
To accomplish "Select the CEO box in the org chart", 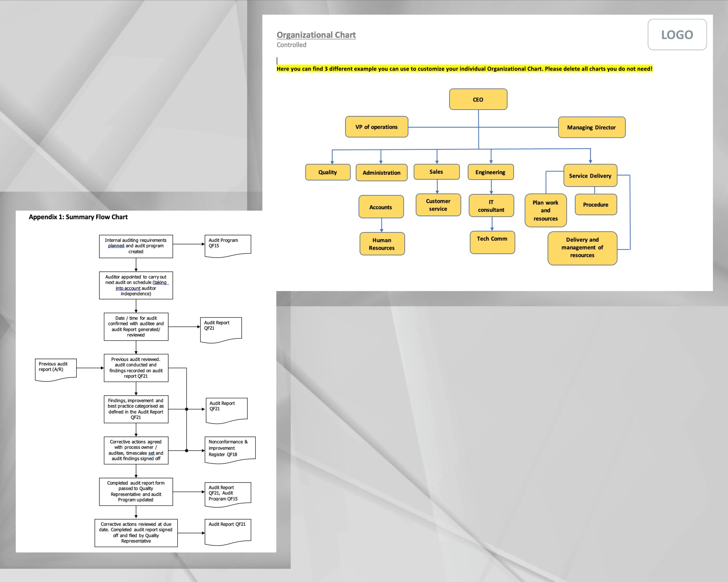I will click(x=479, y=99).
